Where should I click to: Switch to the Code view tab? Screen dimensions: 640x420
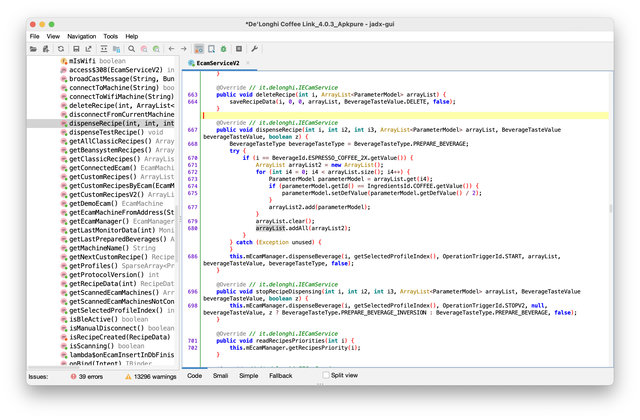click(x=194, y=376)
